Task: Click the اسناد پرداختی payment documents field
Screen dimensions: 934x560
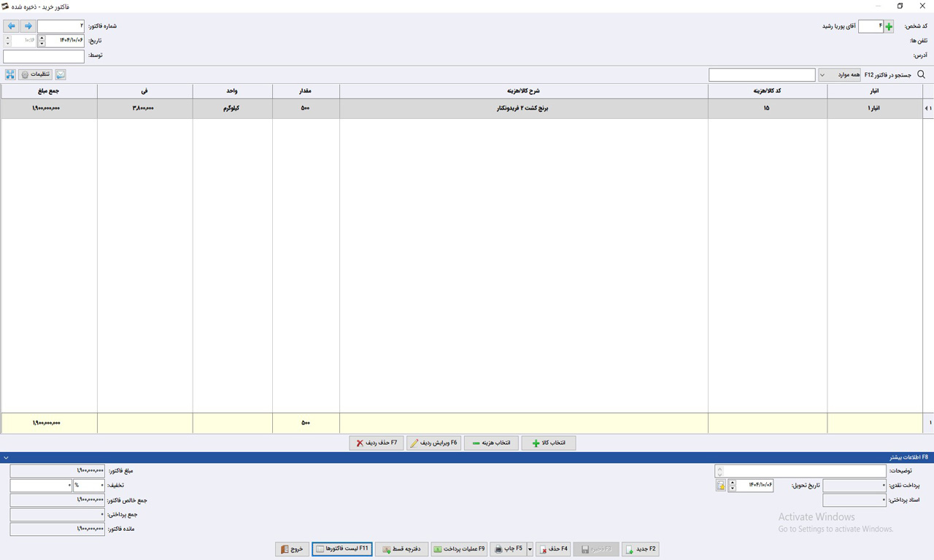Action: [854, 500]
